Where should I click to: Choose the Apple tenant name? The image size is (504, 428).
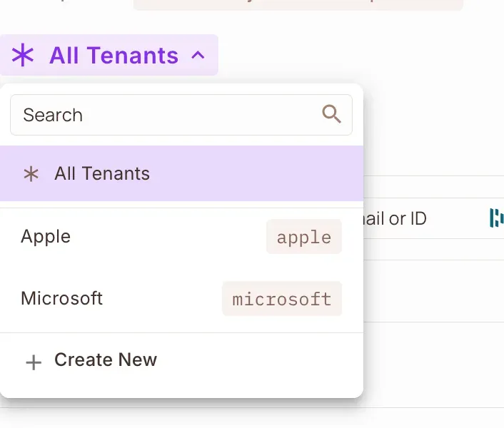[46, 236]
